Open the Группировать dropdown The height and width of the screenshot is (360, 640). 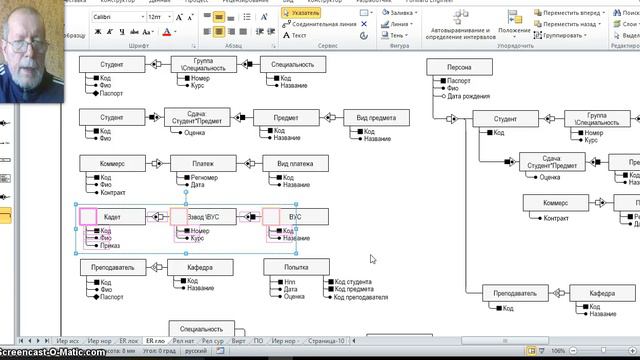tap(560, 36)
